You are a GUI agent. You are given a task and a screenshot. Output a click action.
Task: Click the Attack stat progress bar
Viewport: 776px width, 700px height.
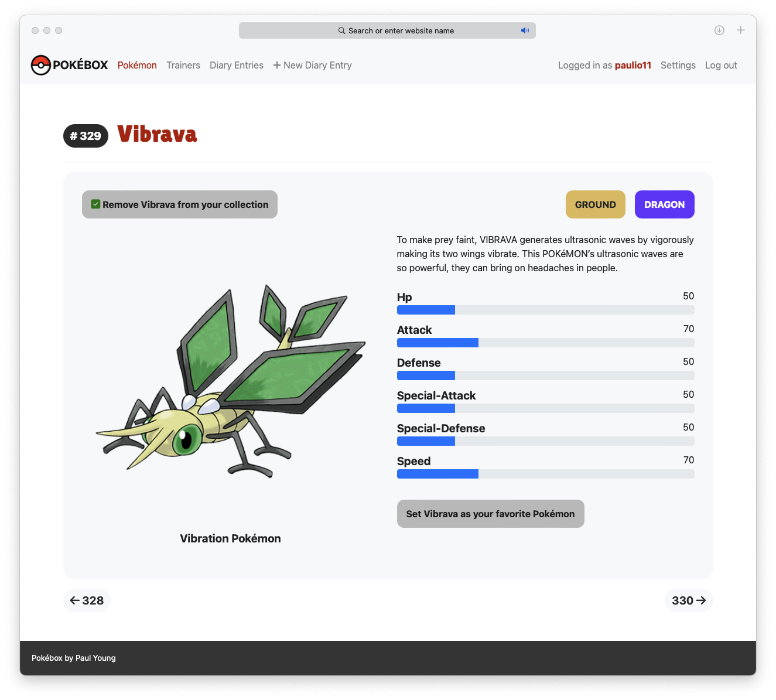click(x=546, y=343)
